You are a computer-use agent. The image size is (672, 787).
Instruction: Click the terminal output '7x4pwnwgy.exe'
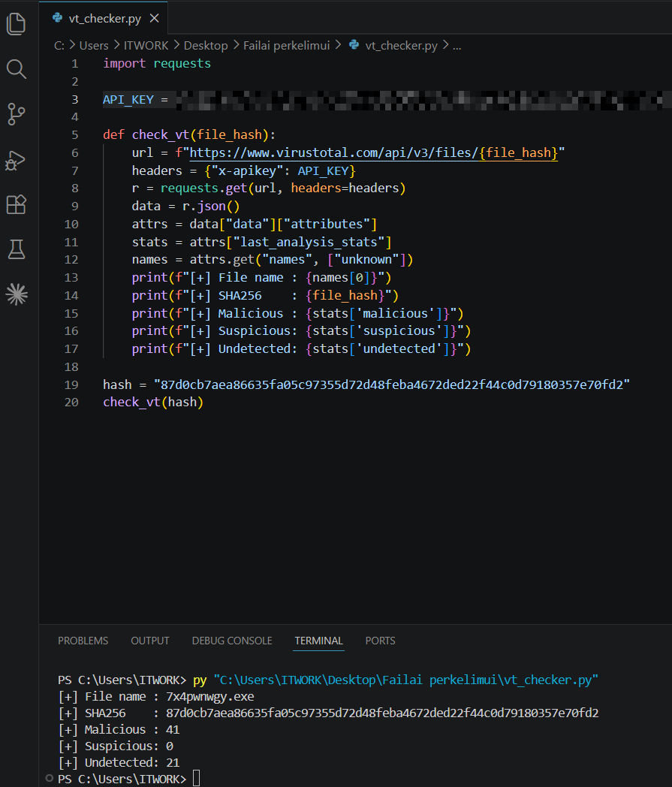(209, 697)
